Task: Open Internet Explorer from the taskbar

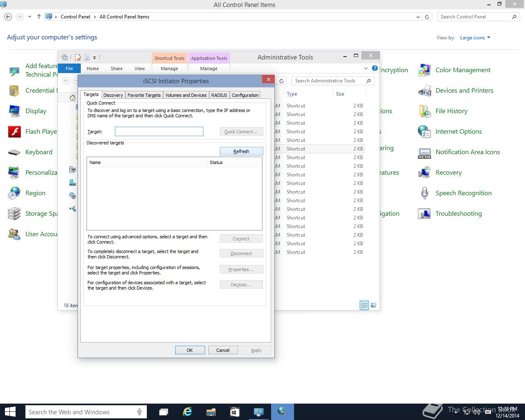Action: [187, 412]
